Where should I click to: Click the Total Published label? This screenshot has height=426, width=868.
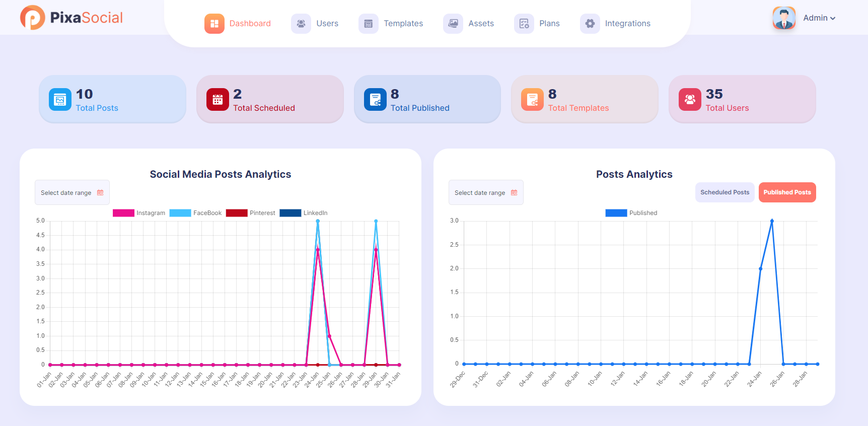click(x=420, y=108)
